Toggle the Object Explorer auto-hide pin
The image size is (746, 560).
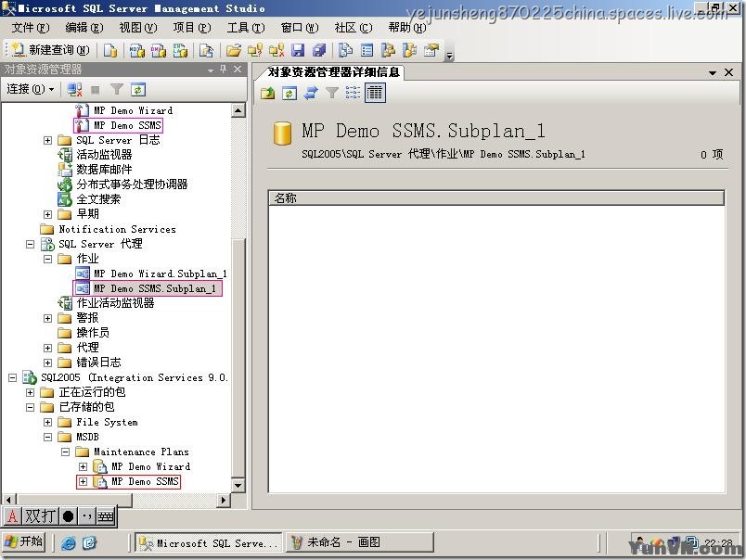pos(223,70)
